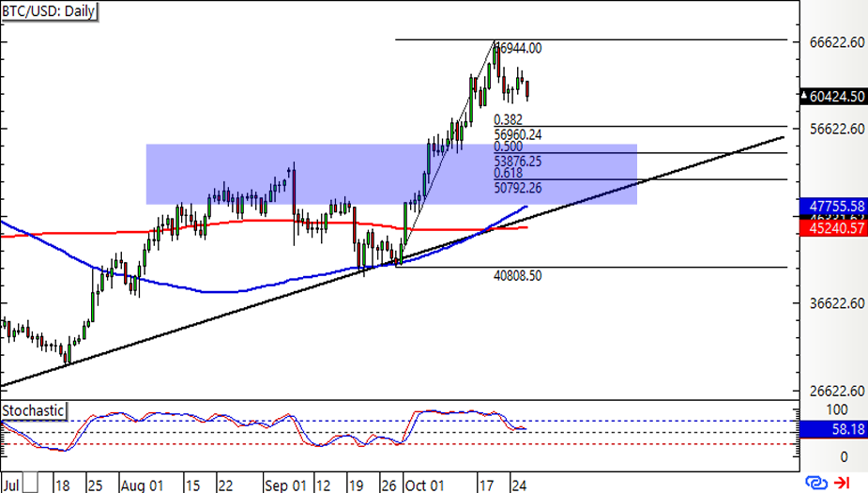Image resolution: width=868 pixels, height=493 pixels.
Task: Click the Jul date axis label
Action: coord(10,485)
